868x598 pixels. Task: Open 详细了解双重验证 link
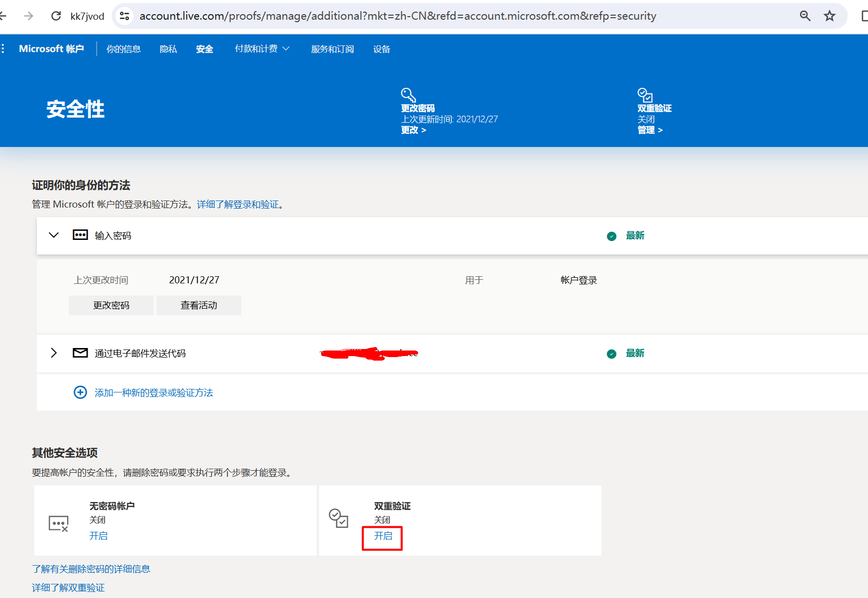68,588
